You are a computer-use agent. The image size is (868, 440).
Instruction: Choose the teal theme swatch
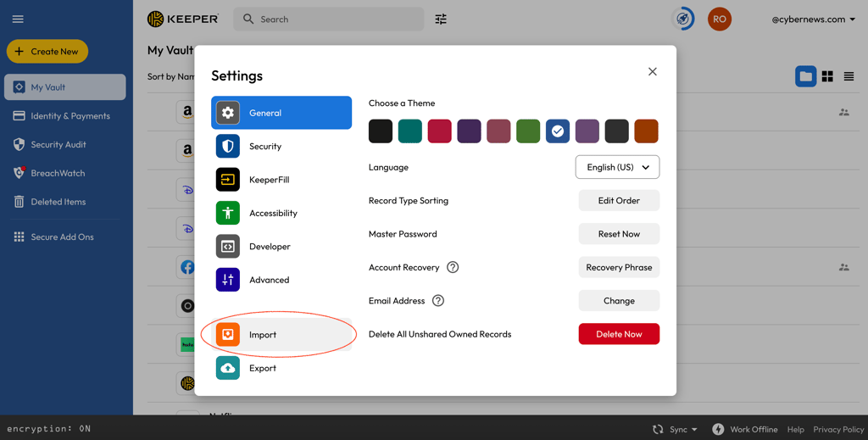pyautogui.click(x=410, y=131)
